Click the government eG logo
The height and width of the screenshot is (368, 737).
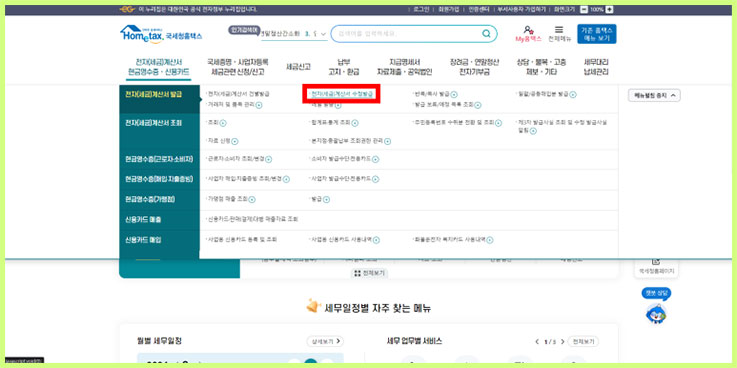pos(127,9)
